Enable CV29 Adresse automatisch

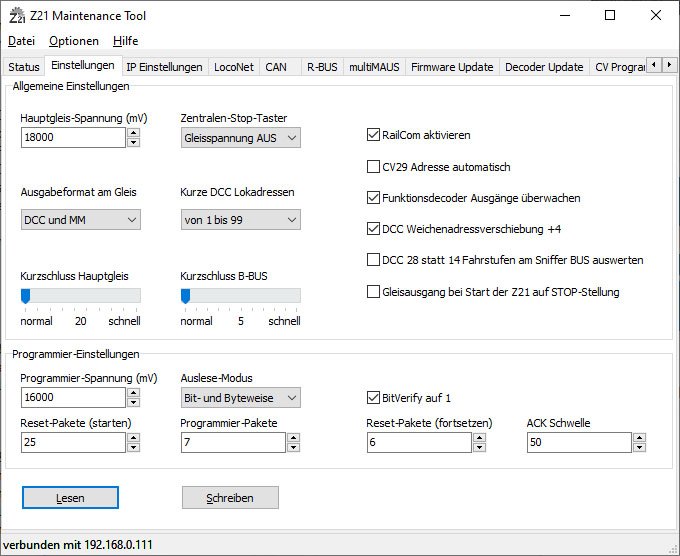(x=373, y=167)
